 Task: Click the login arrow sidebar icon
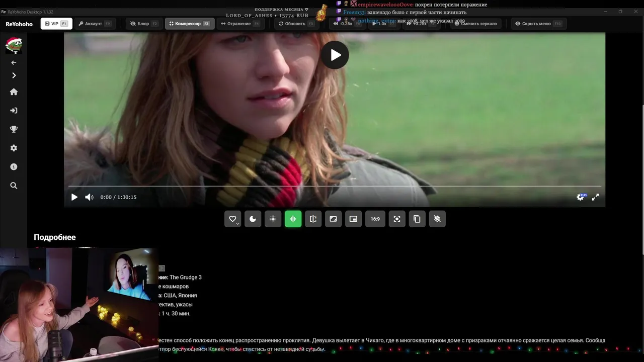coord(14,111)
